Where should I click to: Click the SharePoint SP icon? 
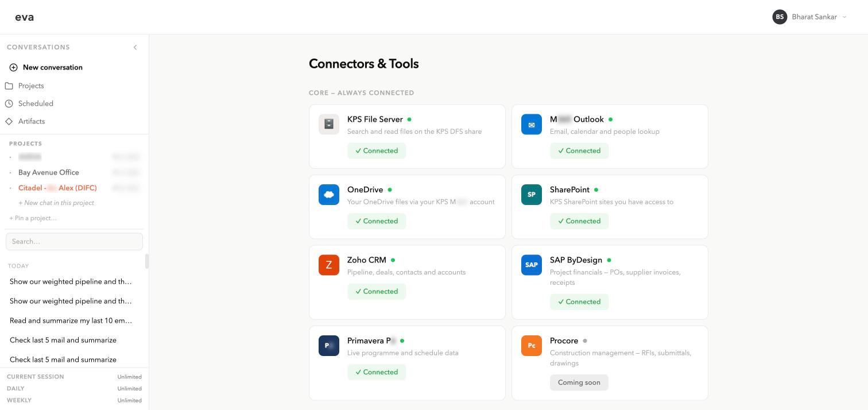click(x=532, y=195)
